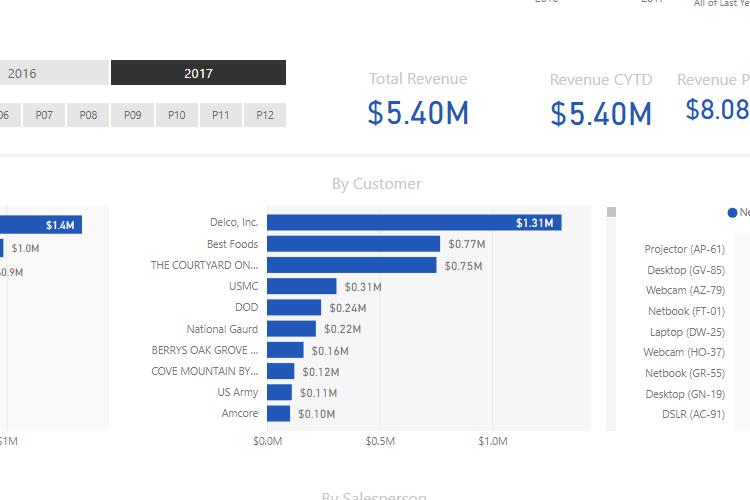
Task: Choose period P10 in the slicer
Action: [x=176, y=115]
